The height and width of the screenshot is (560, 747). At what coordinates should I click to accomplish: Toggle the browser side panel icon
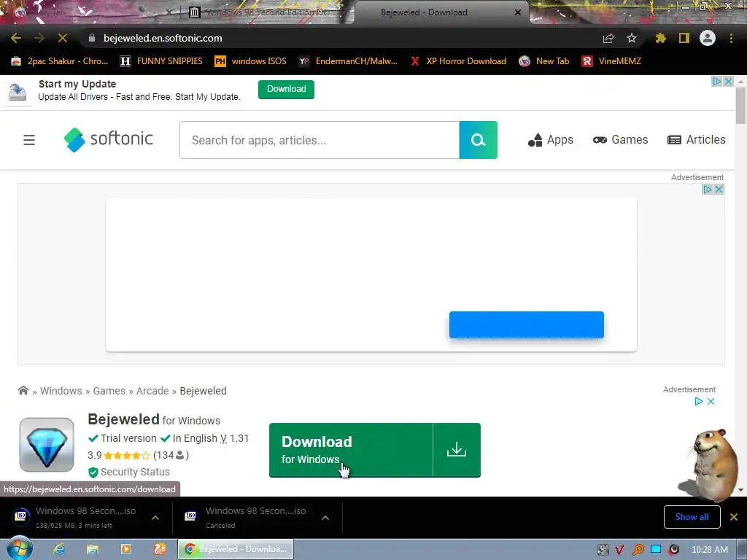(684, 38)
